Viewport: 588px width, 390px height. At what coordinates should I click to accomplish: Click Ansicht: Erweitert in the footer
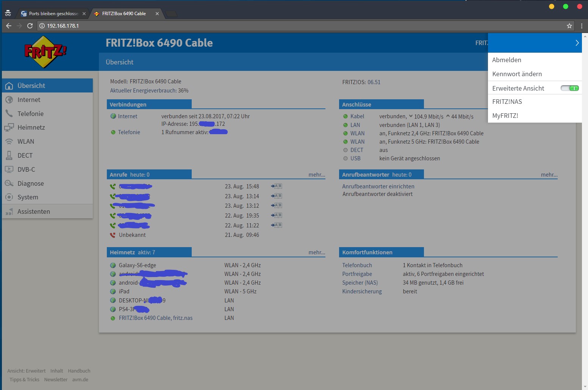(26, 371)
